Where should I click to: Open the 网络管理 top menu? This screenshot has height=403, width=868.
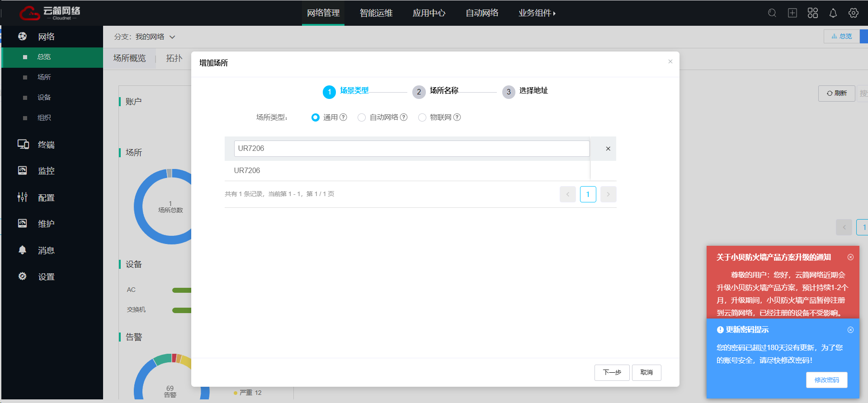point(323,13)
